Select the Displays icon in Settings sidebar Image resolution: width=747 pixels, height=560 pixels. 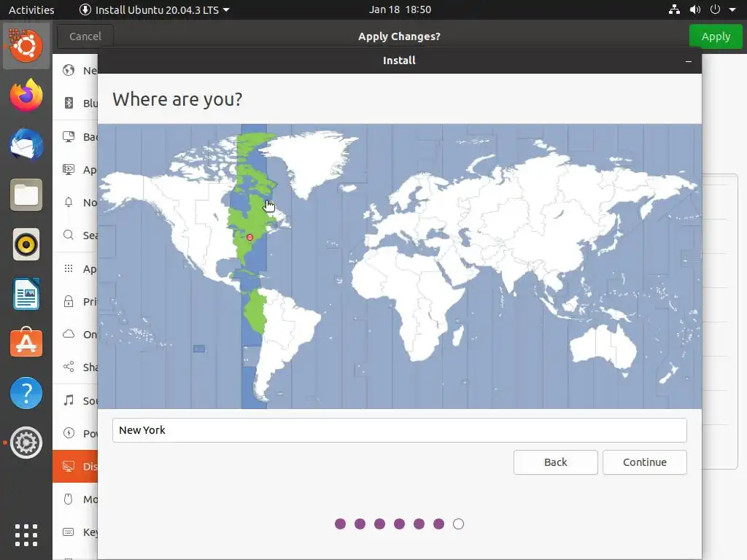pos(69,466)
